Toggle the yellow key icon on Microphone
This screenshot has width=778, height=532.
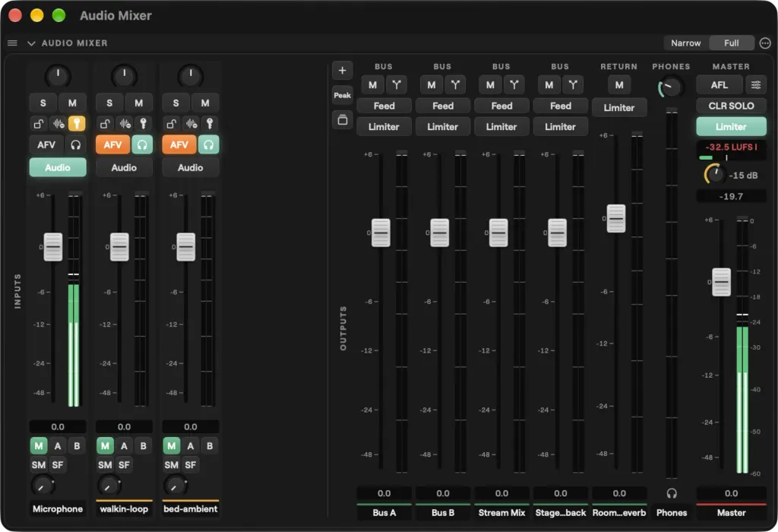(77, 124)
